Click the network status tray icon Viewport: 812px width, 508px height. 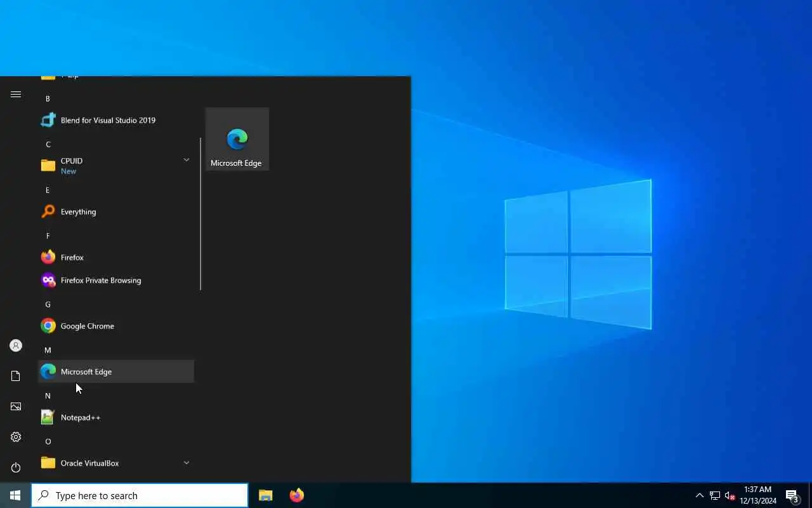[x=715, y=495]
